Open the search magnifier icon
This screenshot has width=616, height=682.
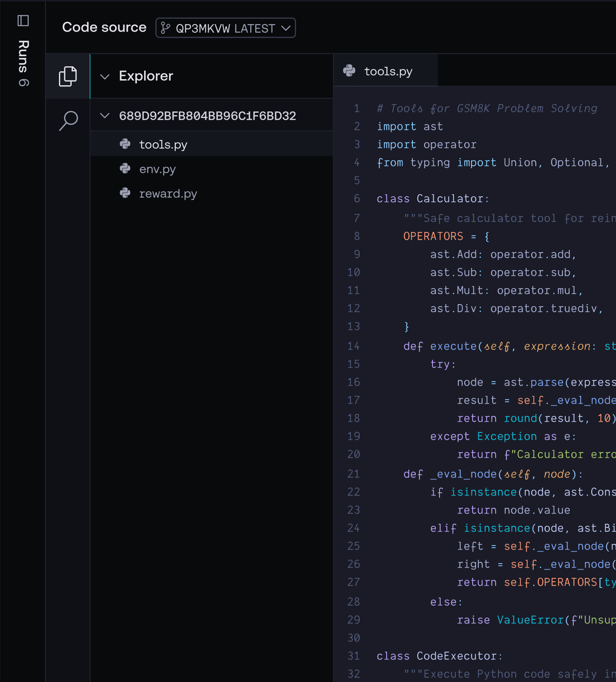pyautogui.click(x=68, y=121)
